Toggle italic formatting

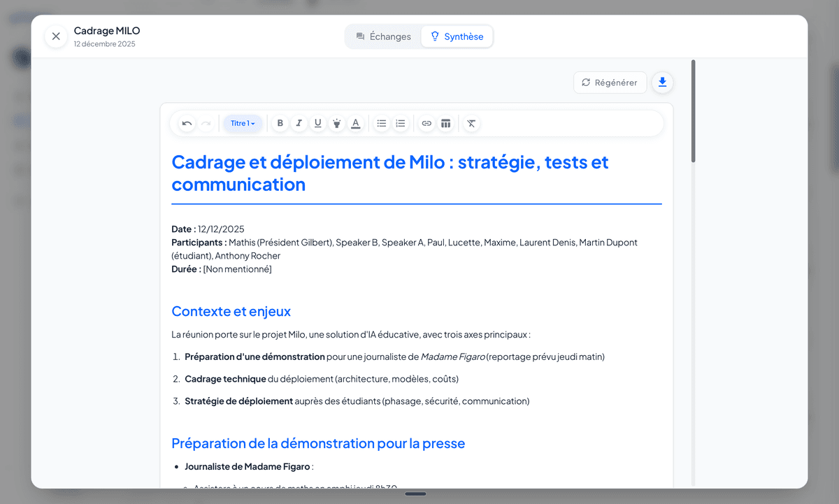[x=299, y=124]
